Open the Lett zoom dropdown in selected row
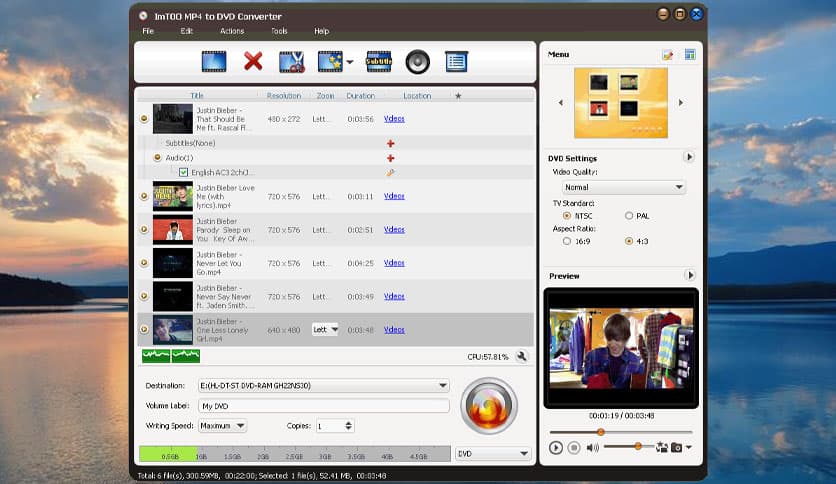 tap(325, 329)
